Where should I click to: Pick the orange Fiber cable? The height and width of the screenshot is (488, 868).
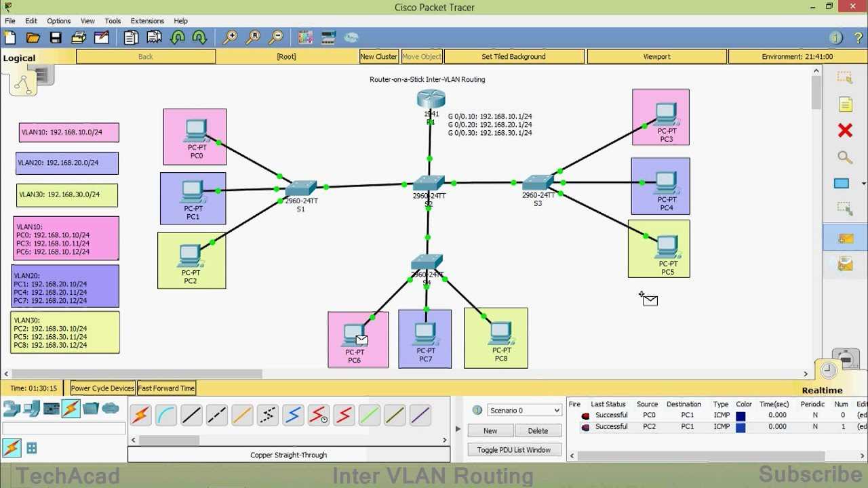click(242, 415)
